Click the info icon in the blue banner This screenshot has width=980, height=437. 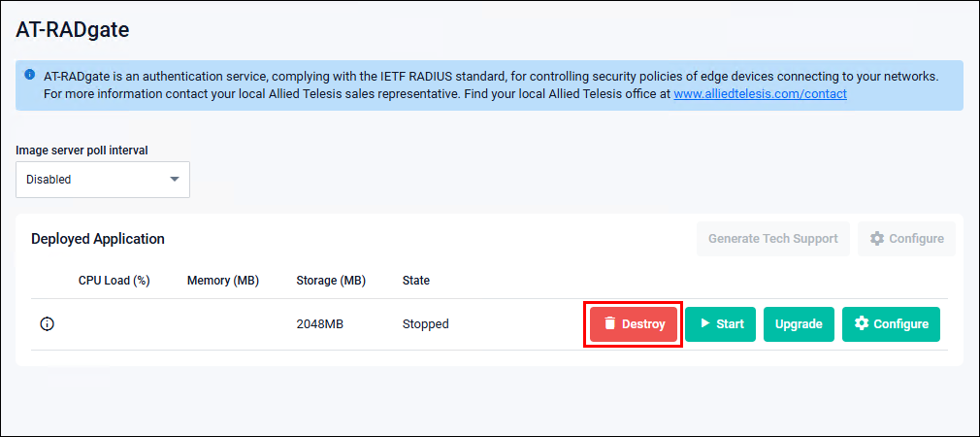click(30, 75)
